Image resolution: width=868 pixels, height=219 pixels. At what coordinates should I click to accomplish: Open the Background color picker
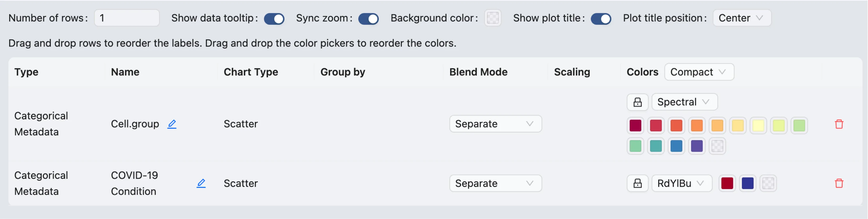[493, 18]
